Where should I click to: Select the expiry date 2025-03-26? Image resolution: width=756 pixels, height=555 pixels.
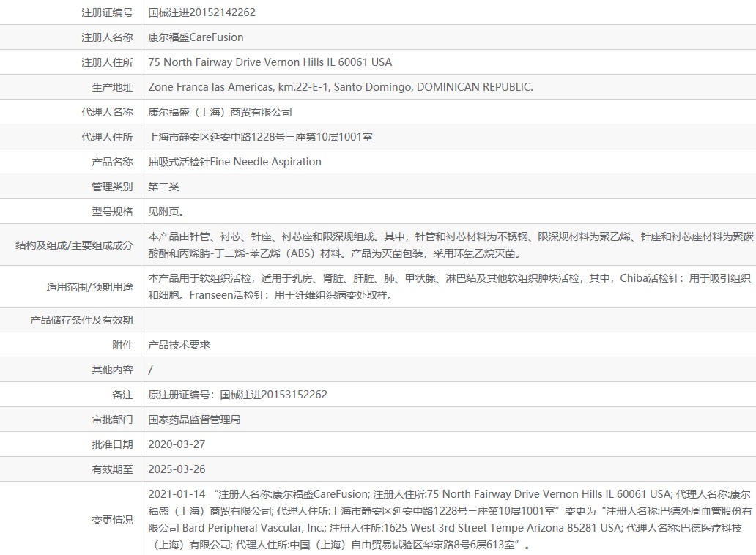177,469
